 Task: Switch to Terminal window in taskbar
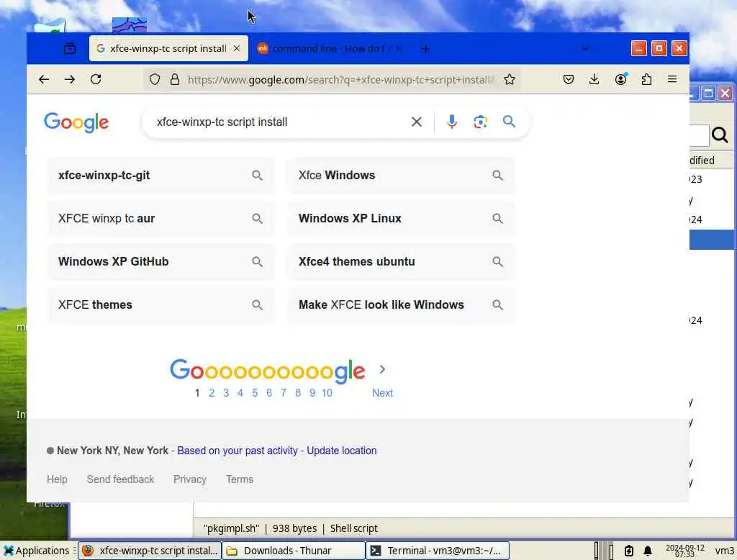(438, 551)
